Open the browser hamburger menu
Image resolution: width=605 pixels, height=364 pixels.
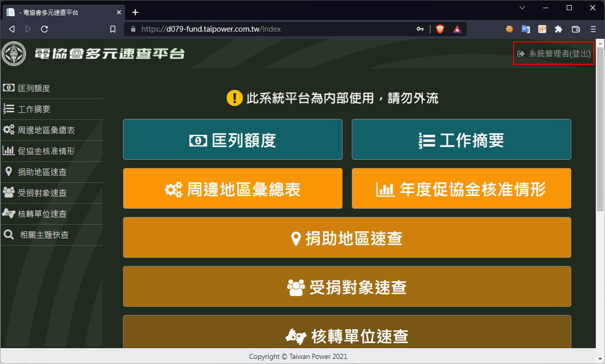click(x=593, y=29)
